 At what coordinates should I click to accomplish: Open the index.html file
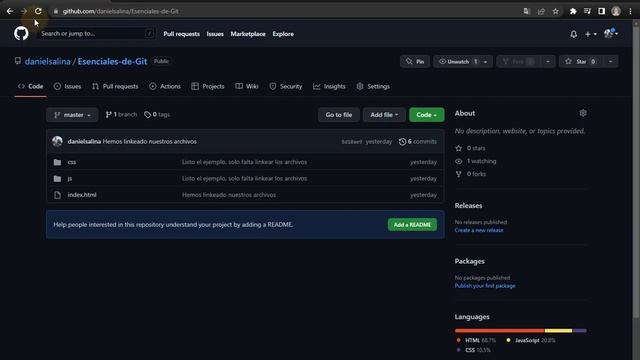click(x=82, y=195)
